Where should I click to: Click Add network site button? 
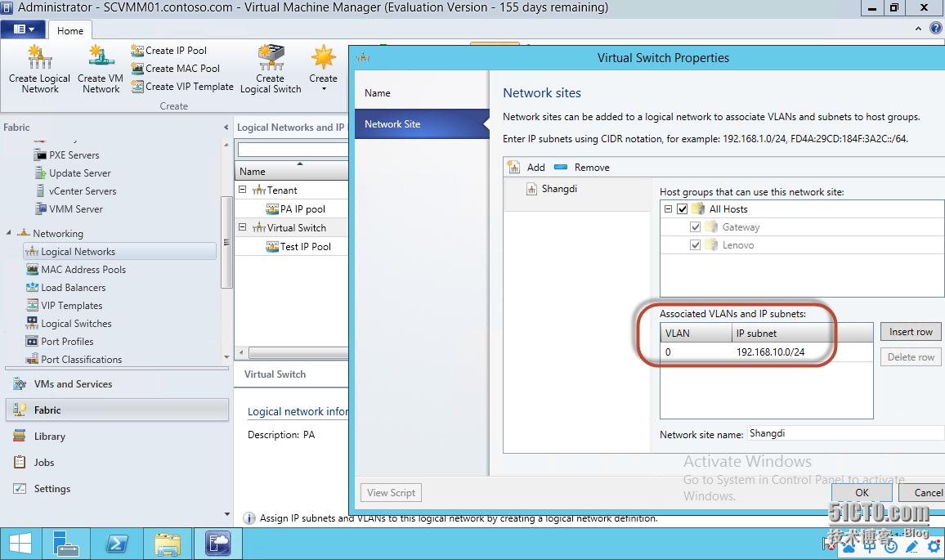click(526, 167)
